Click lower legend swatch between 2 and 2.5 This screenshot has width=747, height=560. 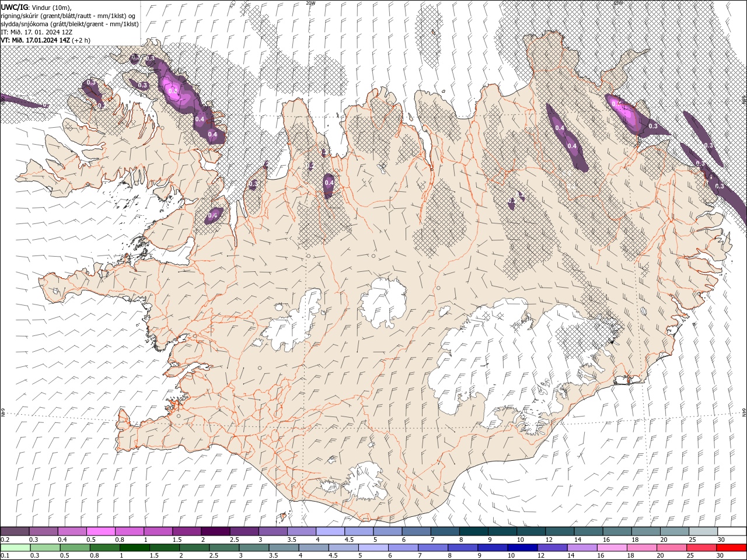[194, 548]
